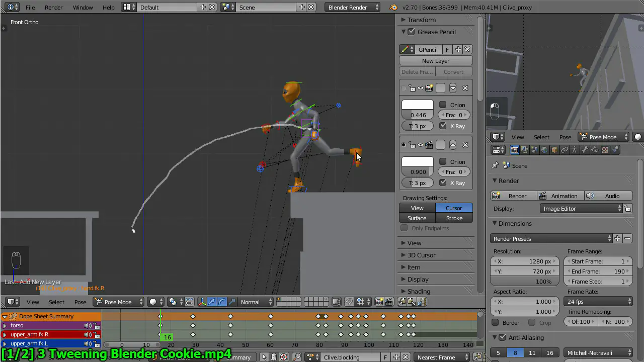This screenshot has width=644, height=362.
Task: Open the Constraints chain-link properties icon
Action: pyautogui.click(x=565, y=150)
